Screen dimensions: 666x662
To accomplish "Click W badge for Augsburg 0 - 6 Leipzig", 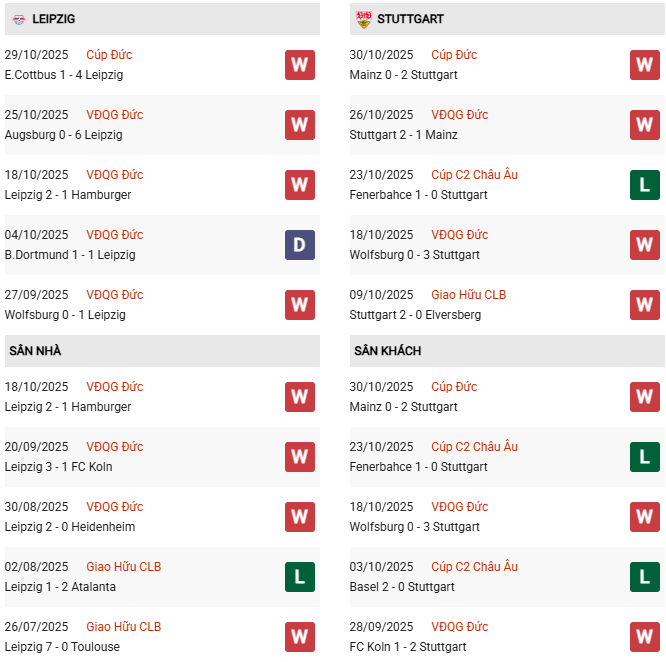I will coord(299,125).
